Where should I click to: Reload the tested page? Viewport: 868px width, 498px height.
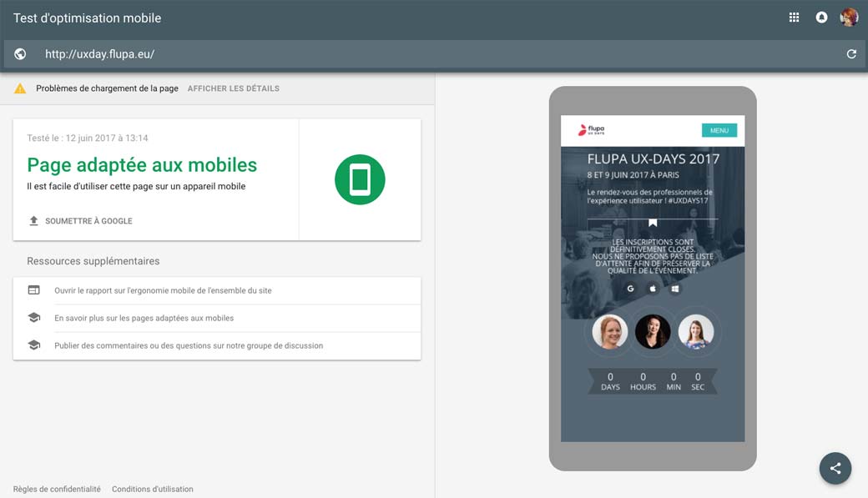(x=851, y=53)
